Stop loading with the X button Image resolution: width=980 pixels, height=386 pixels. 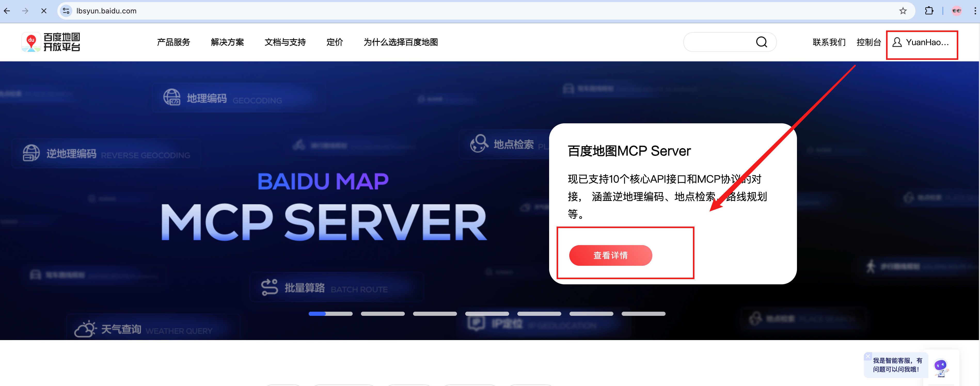coord(44,11)
